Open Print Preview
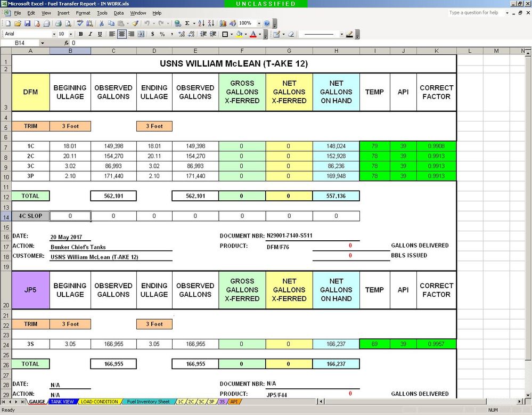The image size is (532, 415). (x=68, y=23)
